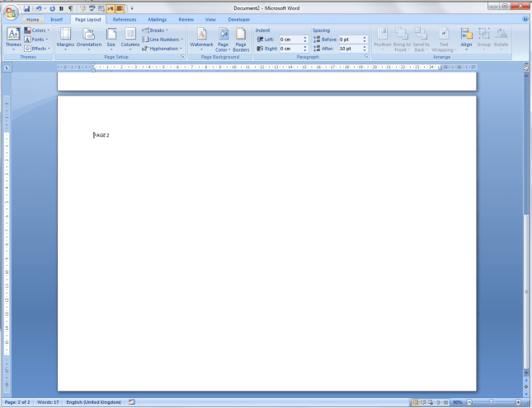The width and height of the screenshot is (532, 408).
Task: Toggle the View Ruler button above scrollbar
Action: coord(526,67)
